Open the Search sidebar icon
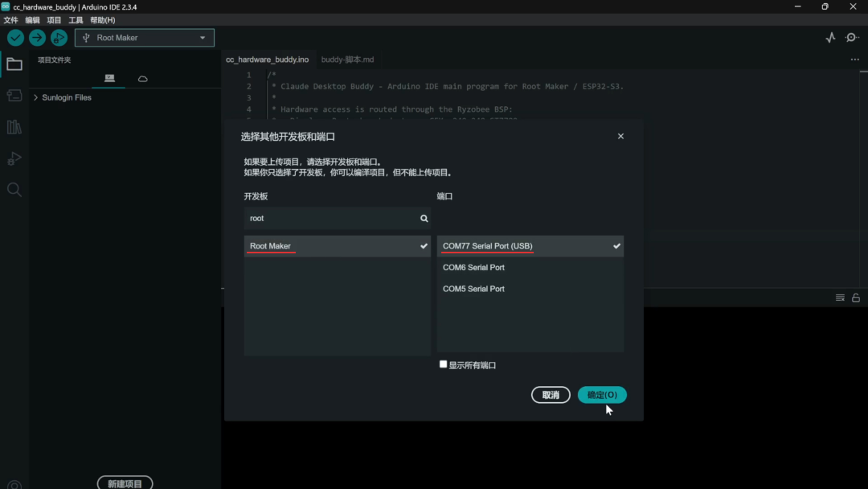 [x=14, y=190]
